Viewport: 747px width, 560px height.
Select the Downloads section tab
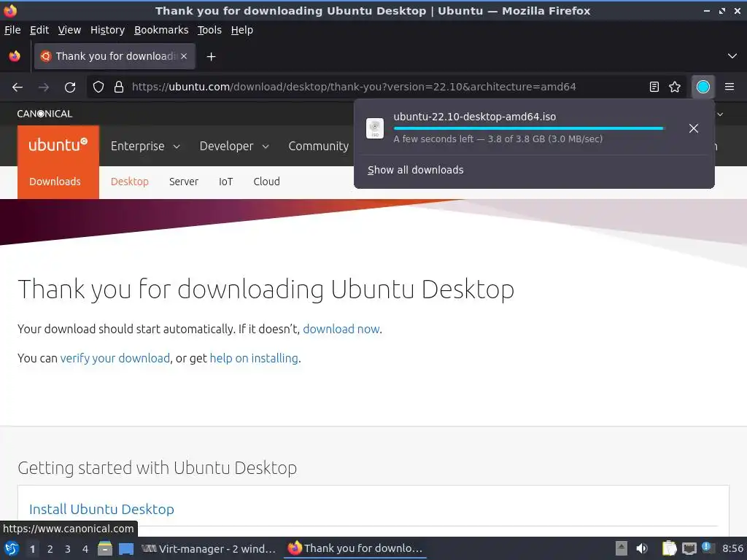55,182
